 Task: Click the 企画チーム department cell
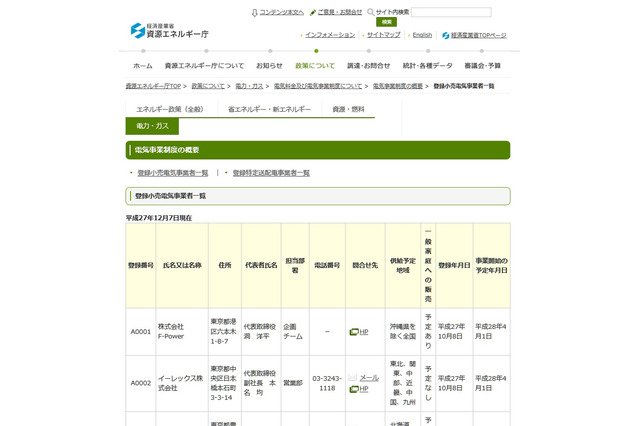293,331
